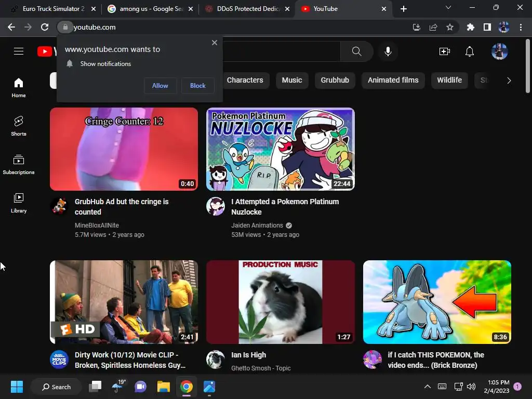The image size is (532, 399).
Task: Select the Music filter chip
Action: [x=292, y=81]
